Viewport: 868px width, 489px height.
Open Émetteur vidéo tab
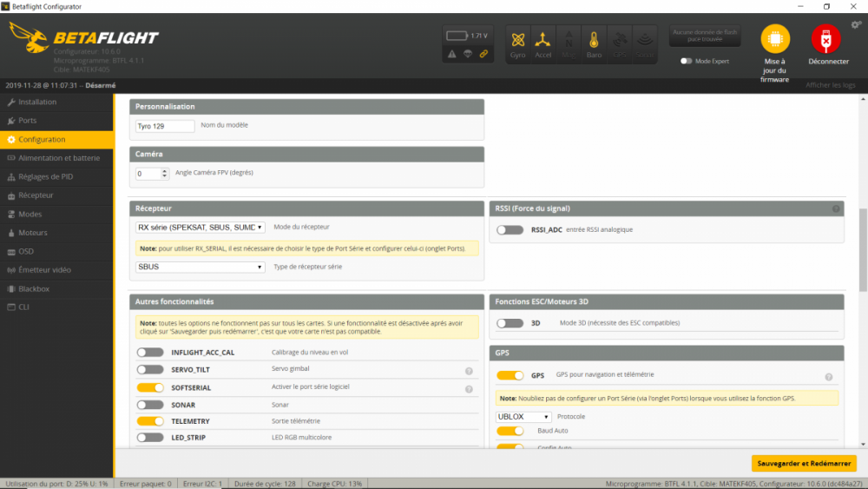[x=56, y=270]
